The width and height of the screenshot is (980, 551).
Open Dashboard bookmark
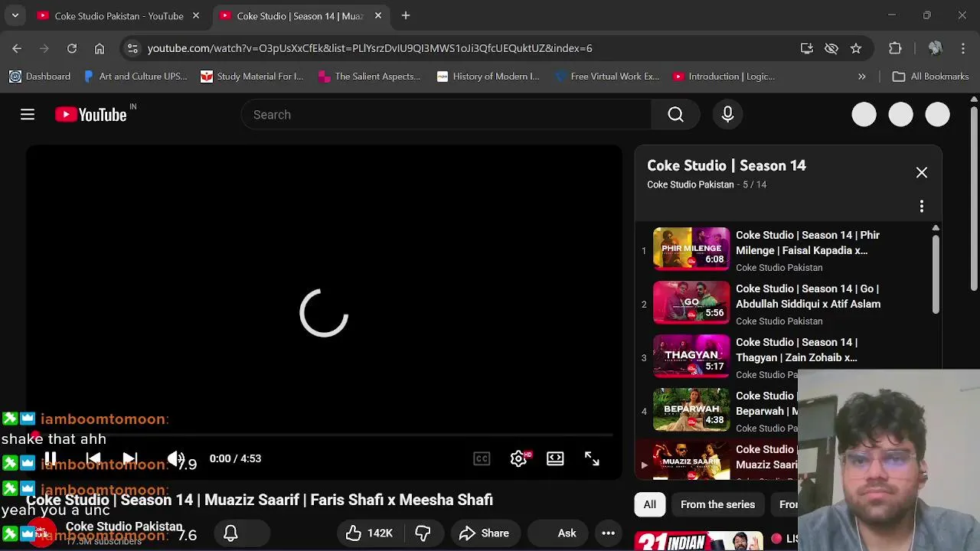pyautogui.click(x=40, y=77)
